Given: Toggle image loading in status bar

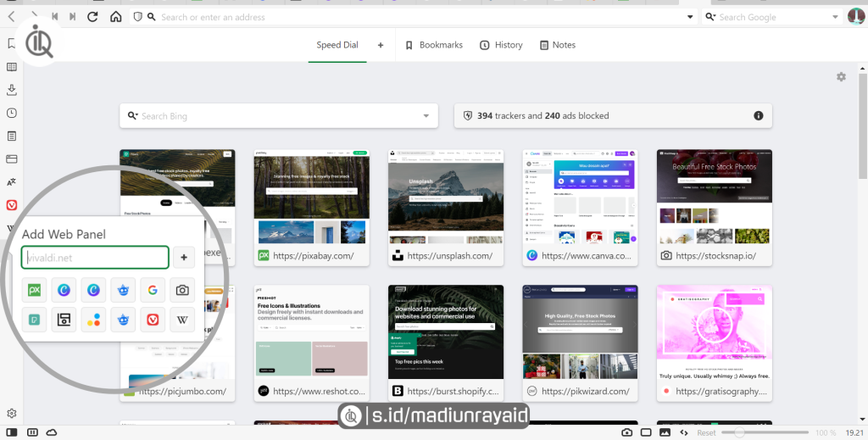Looking at the screenshot, I should point(665,432).
